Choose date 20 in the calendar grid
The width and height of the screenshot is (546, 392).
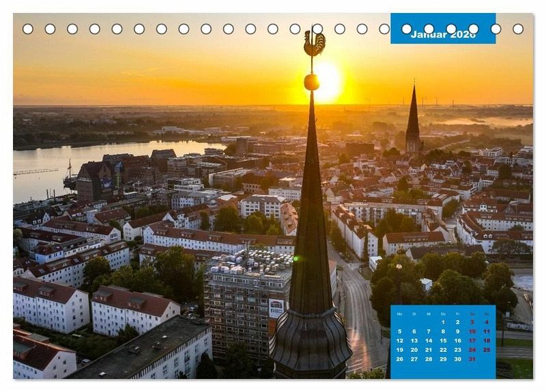(x=414, y=349)
